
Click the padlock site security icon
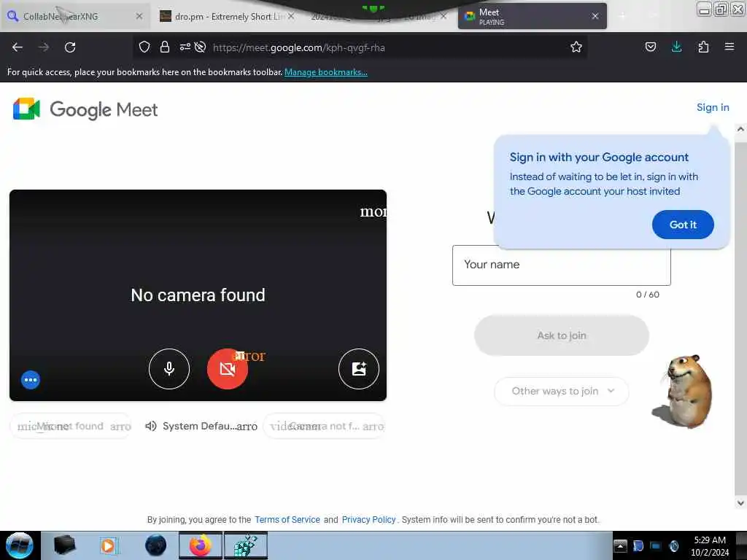point(165,47)
